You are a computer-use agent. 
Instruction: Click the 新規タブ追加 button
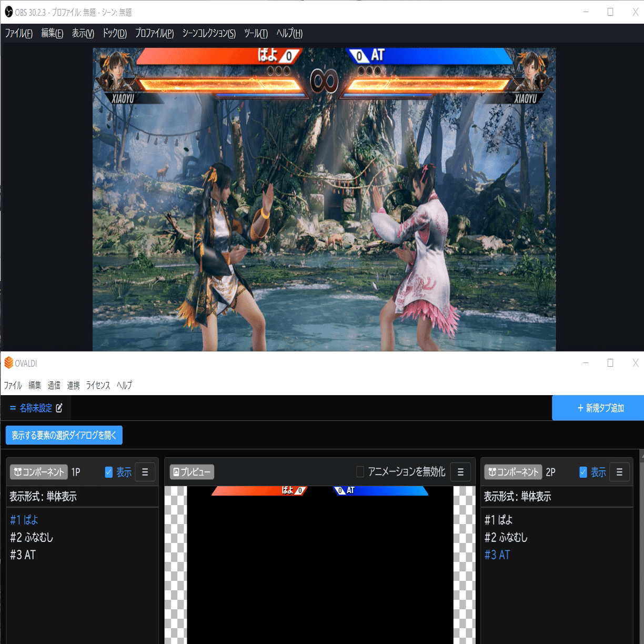click(598, 408)
